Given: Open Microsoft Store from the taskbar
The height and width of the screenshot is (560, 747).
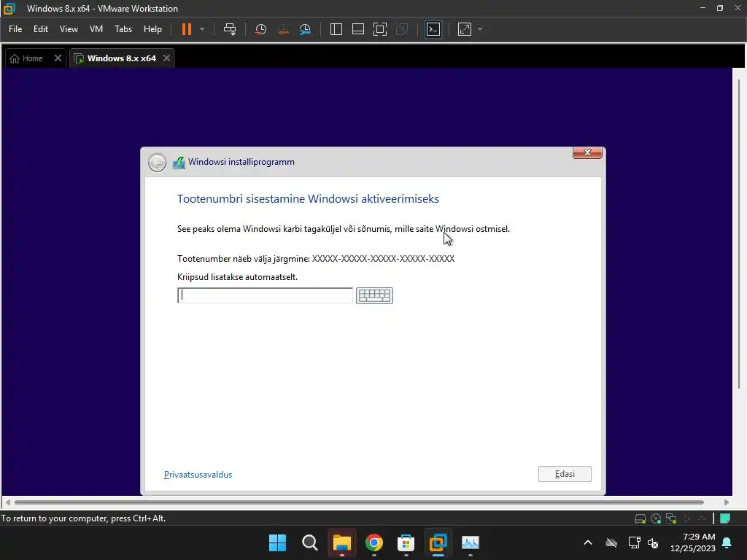Looking at the screenshot, I should [406, 542].
